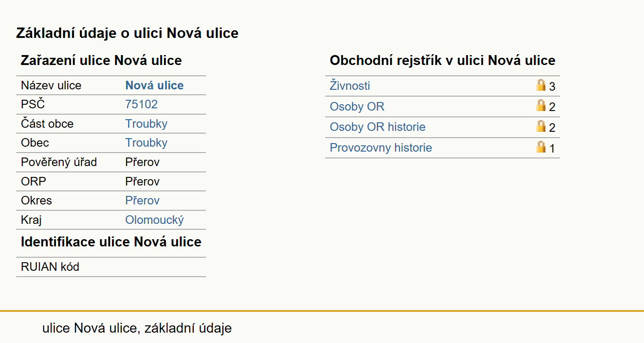644x343 pixels.
Task: Click the Obchodní rejstřík v ulici heading
Action: pos(443,60)
